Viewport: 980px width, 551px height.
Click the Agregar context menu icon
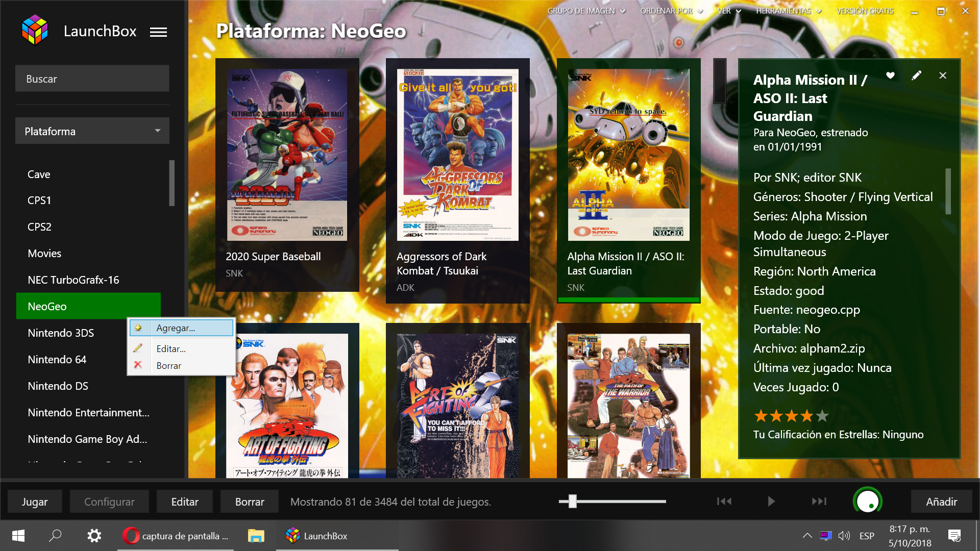click(x=138, y=328)
